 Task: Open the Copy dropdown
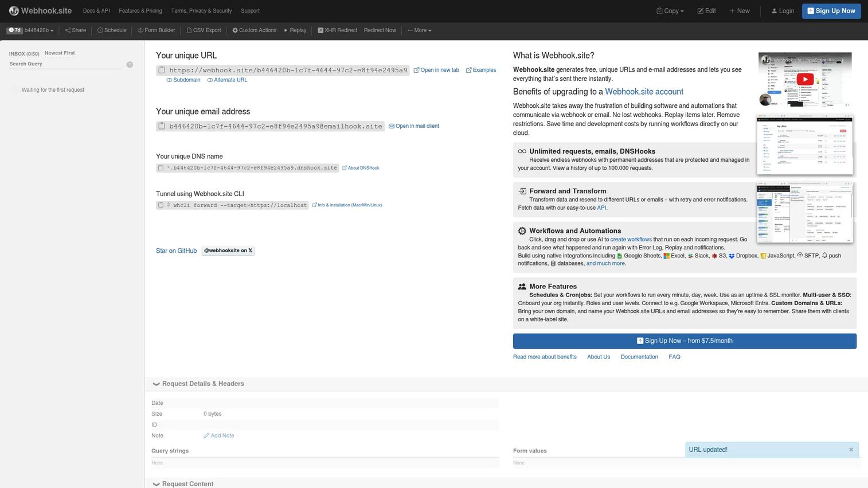tap(670, 11)
